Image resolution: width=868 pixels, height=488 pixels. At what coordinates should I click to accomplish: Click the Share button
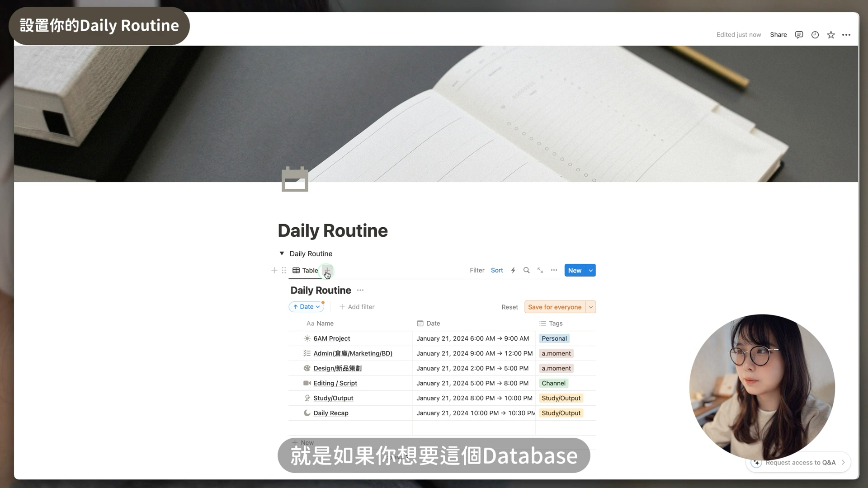pos(778,35)
